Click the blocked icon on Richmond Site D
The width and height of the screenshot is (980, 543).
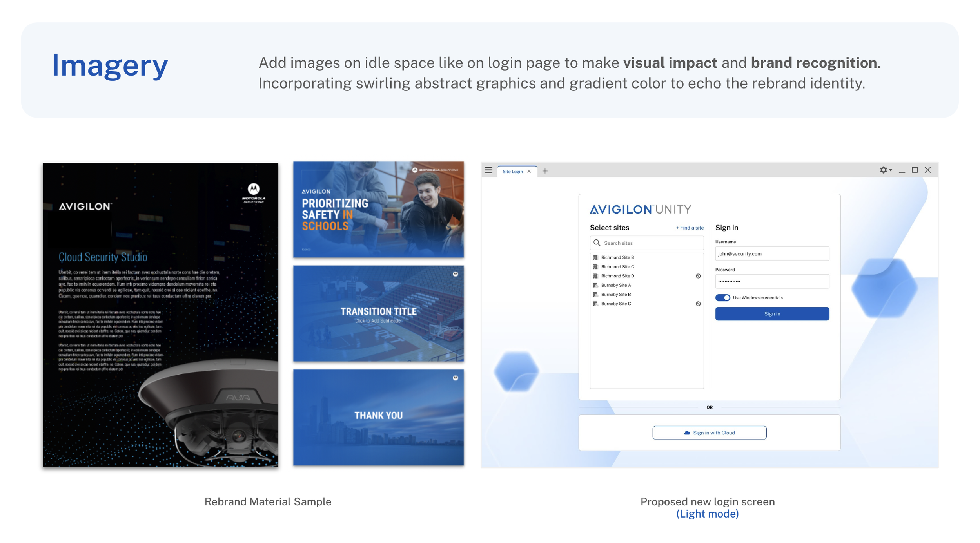698,276
